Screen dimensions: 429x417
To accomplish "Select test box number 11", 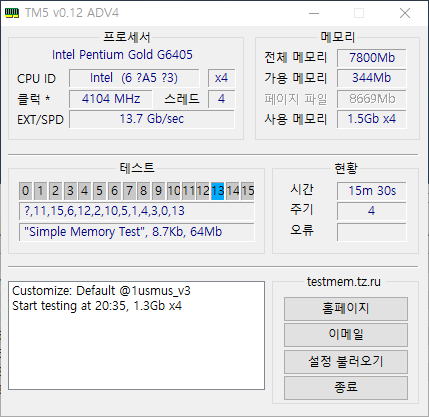I will tap(188, 191).
